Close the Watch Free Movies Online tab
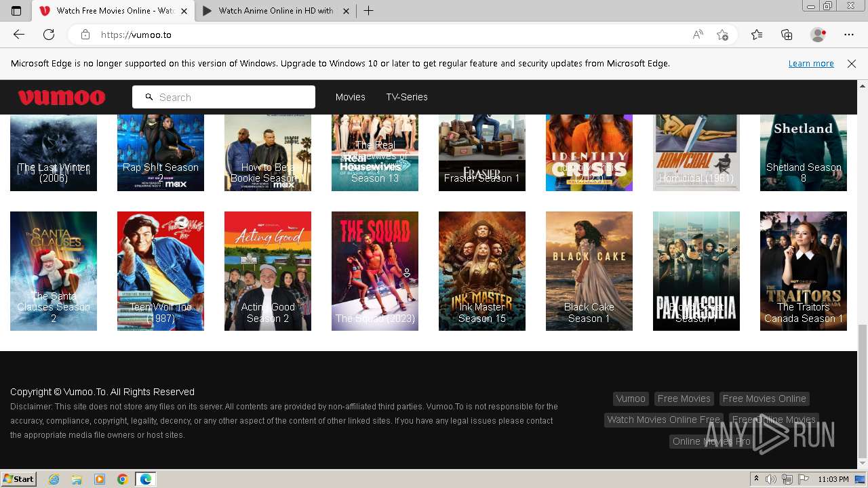 pos(184,11)
